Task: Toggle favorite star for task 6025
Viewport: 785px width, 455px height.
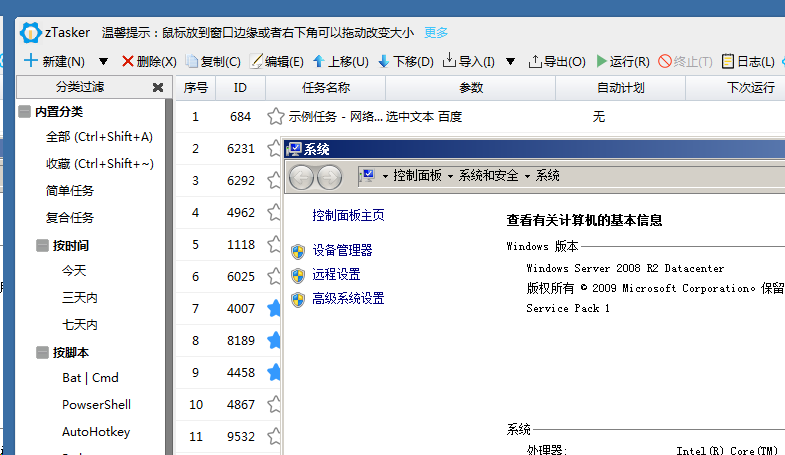Action: click(274, 276)
